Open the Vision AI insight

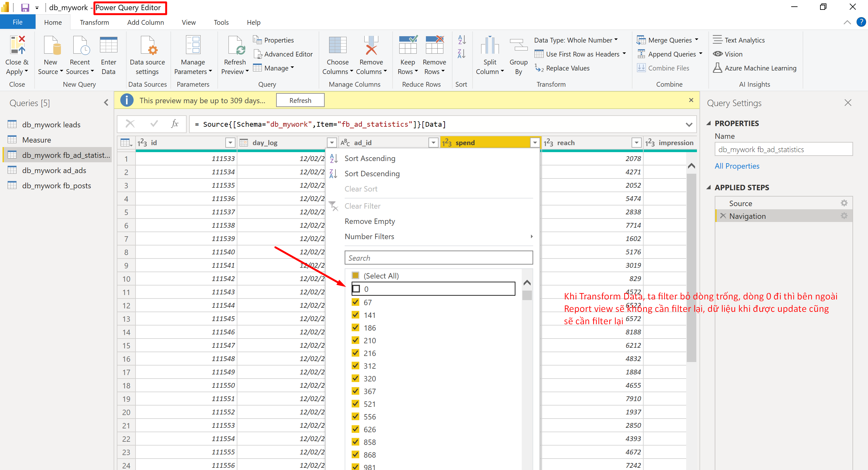728,54
